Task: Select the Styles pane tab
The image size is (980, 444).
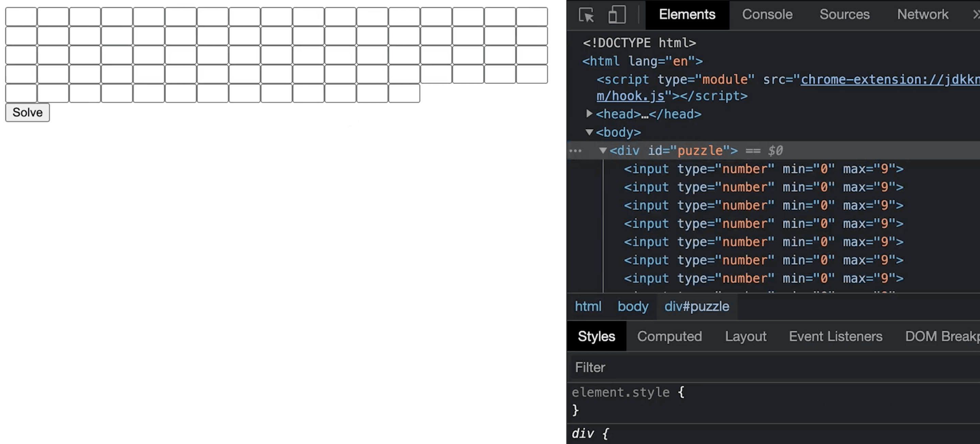Action: (596, 336)
